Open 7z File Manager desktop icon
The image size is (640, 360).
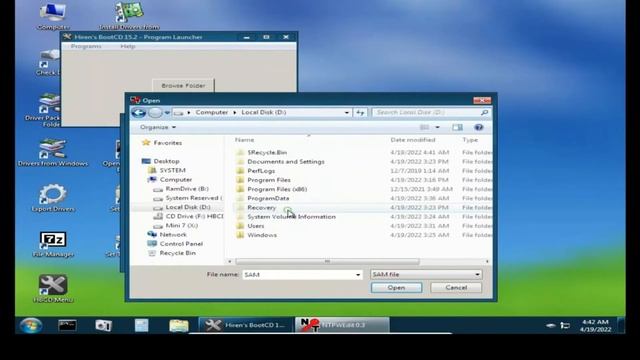point(53,244)
